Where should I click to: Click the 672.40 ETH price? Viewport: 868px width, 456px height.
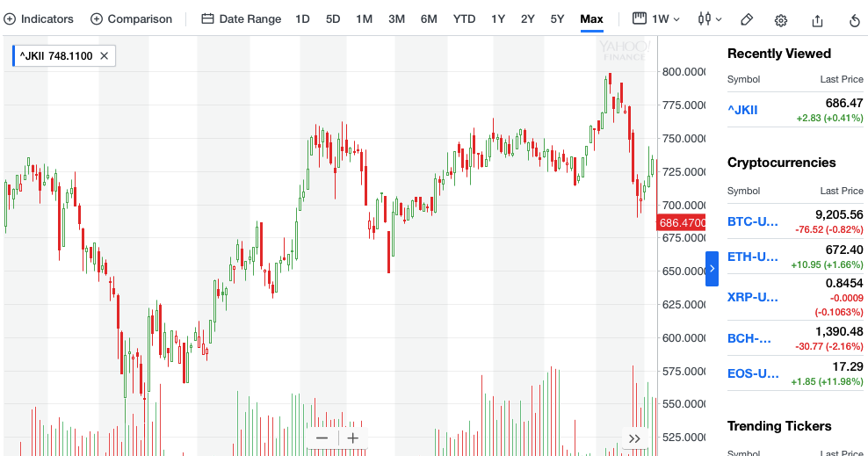point(844,250)
